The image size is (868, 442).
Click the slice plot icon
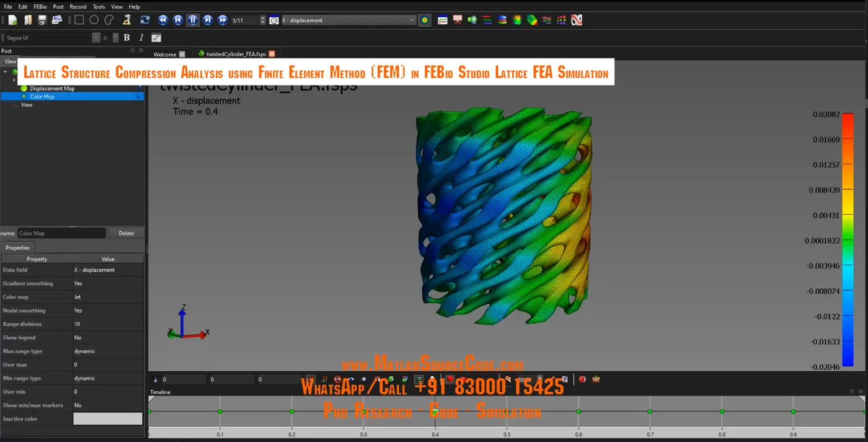click(x=517, y=20)
